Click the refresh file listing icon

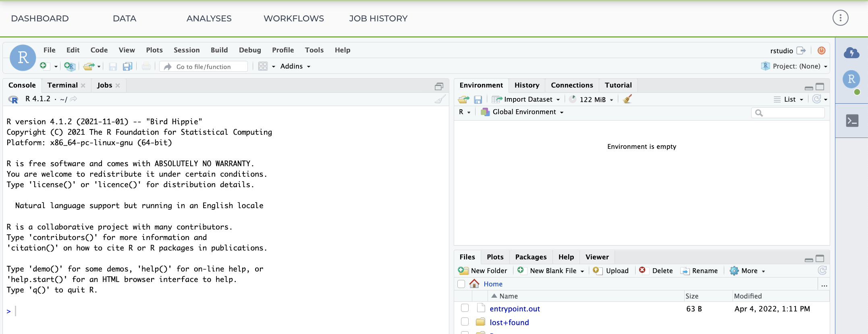(x=822, y=270)
